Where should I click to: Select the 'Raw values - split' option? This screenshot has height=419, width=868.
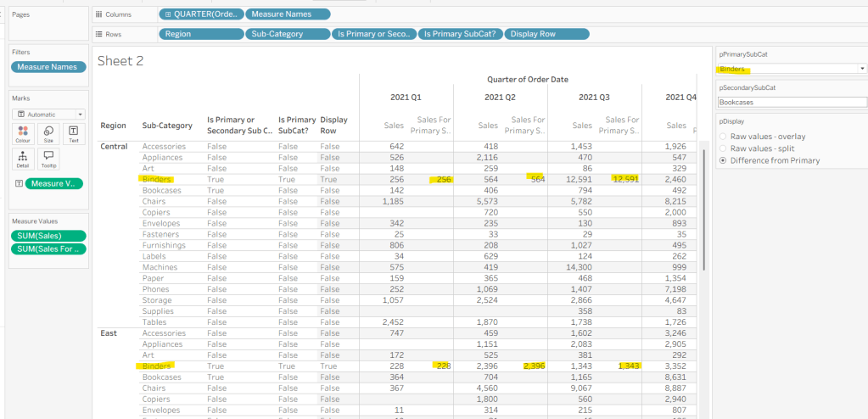[759, 148]
